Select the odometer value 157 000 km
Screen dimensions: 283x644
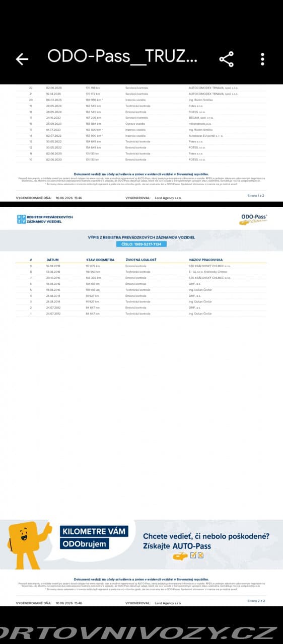[x=94, y=136]
